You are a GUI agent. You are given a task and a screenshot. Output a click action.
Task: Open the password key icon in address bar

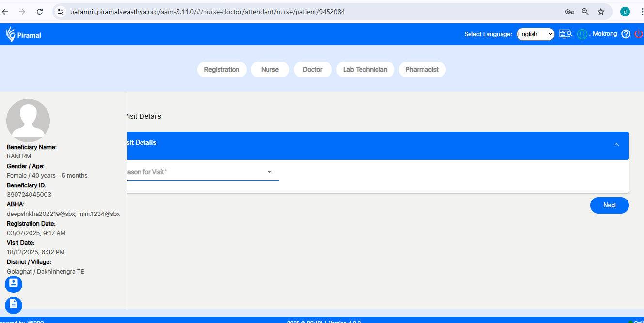[x=569, y=12]
